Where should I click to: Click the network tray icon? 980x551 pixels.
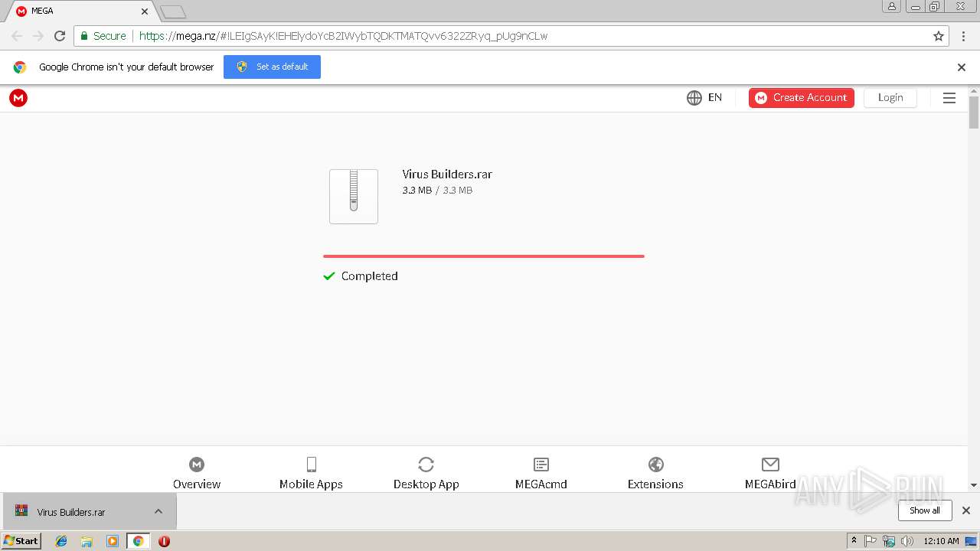click(x=889, y=541)
